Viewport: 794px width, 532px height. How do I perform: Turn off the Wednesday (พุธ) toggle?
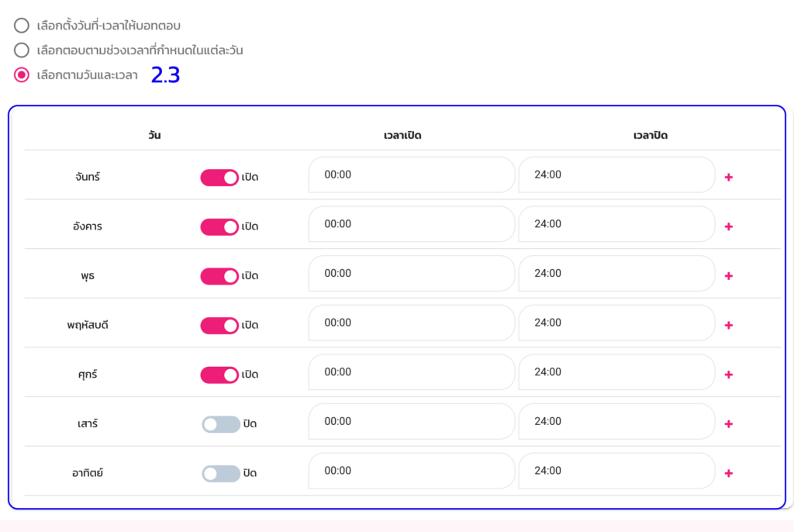219,276
